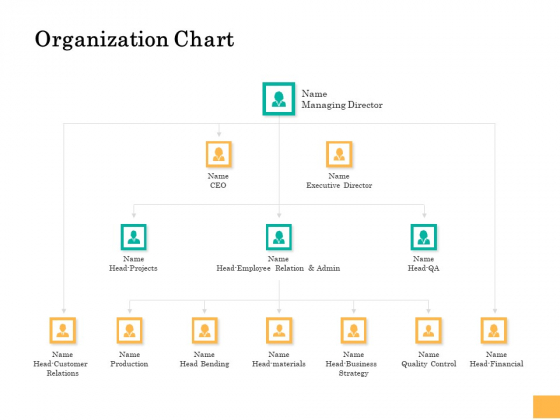The image size is (560, 420).
Task: Click the Name text above Head Financial
Action: (496, 355)
